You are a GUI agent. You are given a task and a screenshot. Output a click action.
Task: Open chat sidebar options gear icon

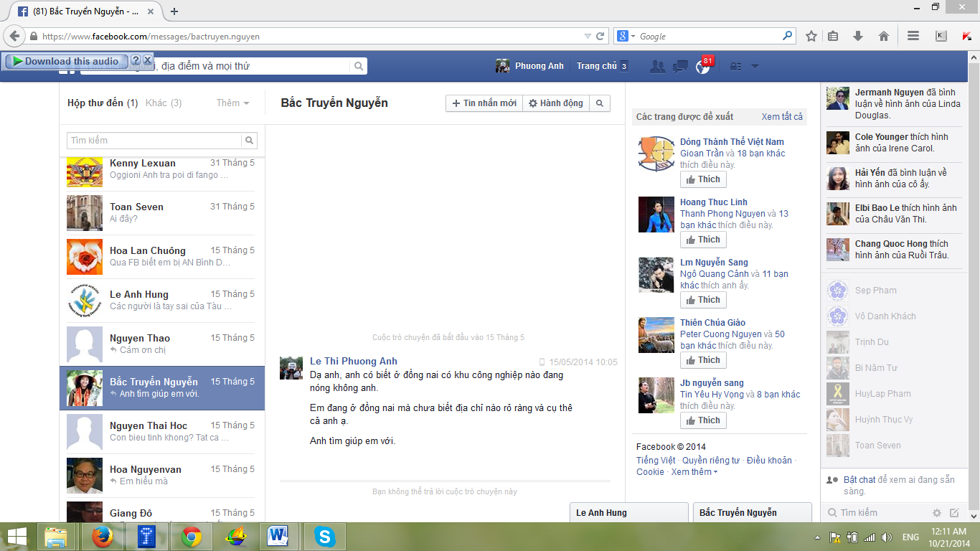coord(936,513)
